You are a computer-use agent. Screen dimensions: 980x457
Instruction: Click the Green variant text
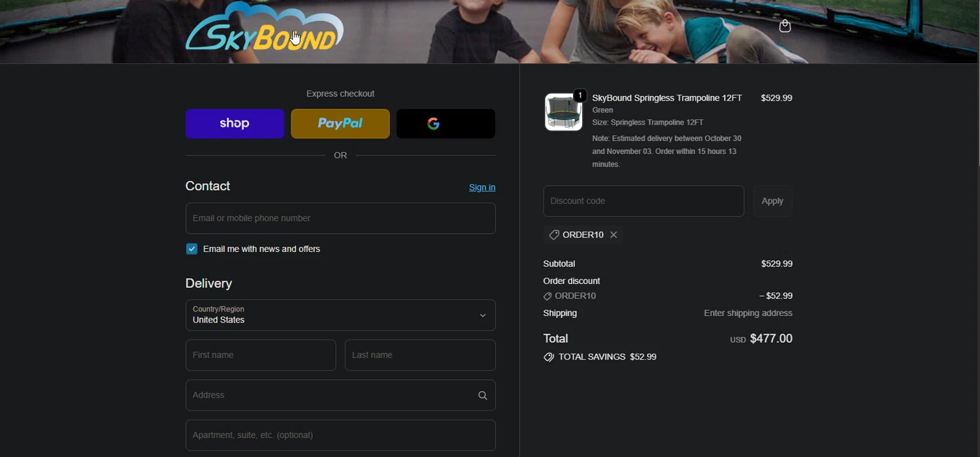(x=602, y=110)
